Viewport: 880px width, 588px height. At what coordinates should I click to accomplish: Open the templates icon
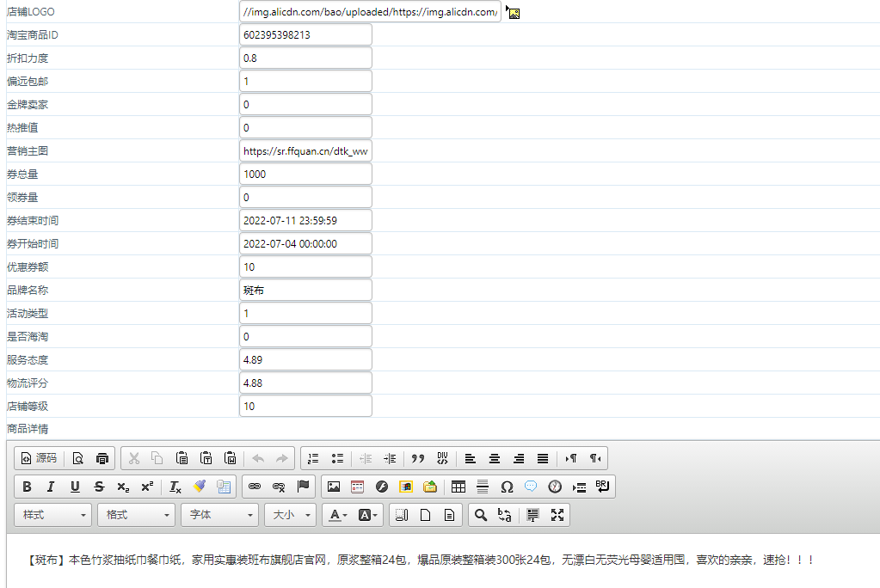pyautogui.click(x=450, y=515)
